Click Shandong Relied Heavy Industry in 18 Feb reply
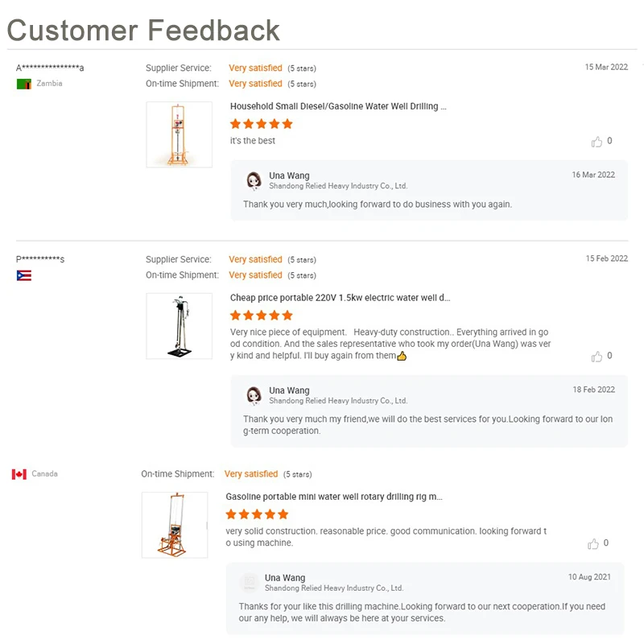The image size is (644, 644). click(338, 401)
